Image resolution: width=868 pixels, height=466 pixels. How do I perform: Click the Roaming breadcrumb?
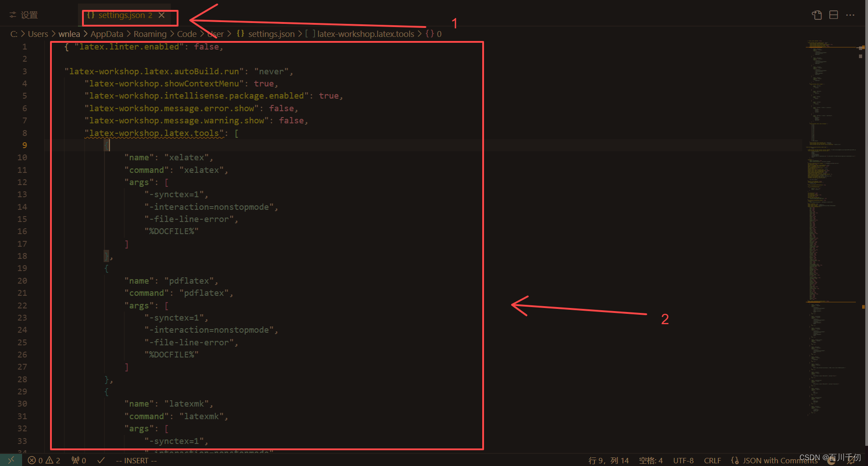click(x=150, y=34)
